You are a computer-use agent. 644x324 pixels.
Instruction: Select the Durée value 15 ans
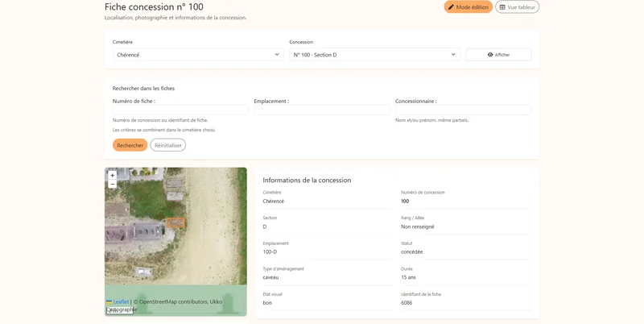pyautogui.click(x=408, y=277)
